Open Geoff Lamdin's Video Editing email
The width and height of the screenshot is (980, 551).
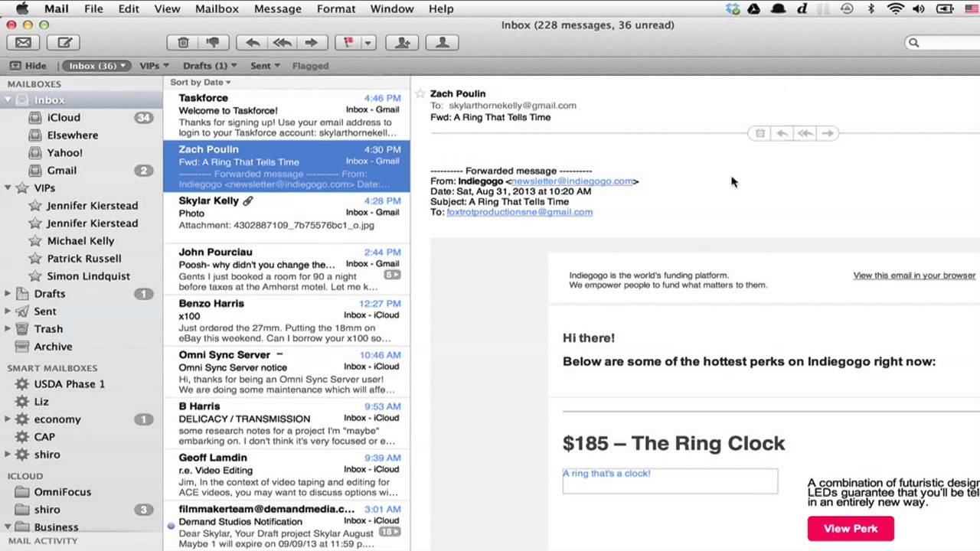[286, 474]
